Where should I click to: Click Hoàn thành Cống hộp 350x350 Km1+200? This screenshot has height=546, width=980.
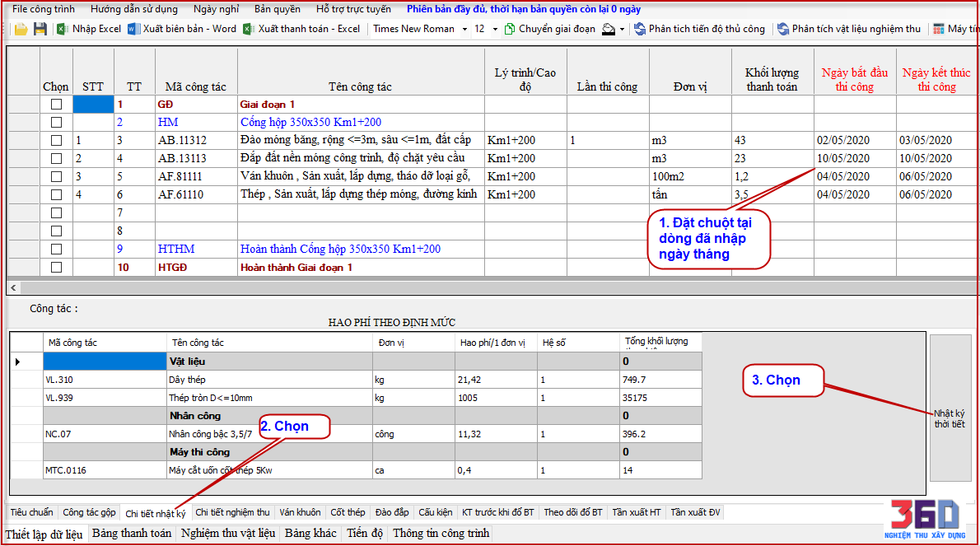click(340, 250)
